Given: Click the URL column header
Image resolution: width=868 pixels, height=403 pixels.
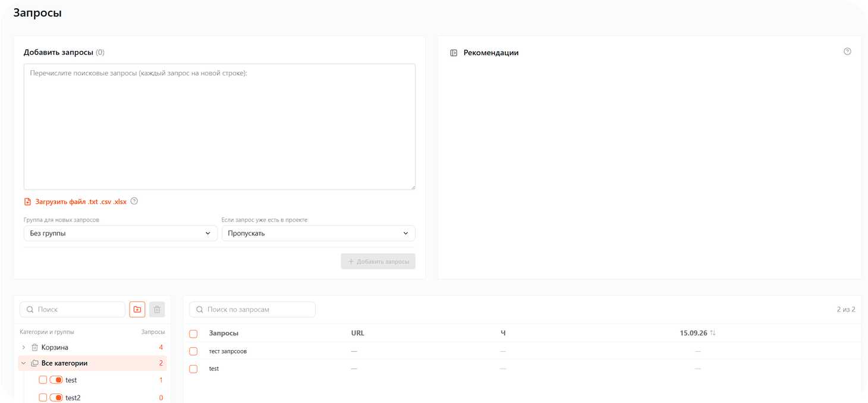Looking at the screenshot, I should click(358, 333).
